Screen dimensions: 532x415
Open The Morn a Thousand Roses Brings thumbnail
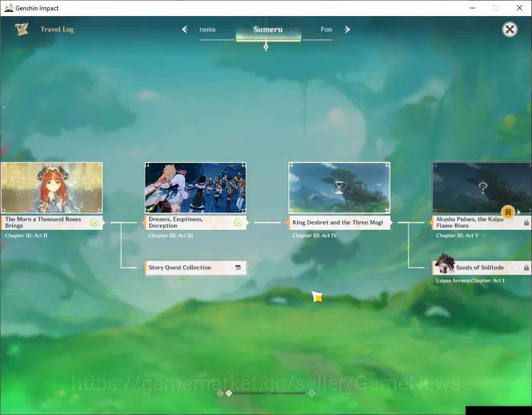pyautogui.click(x=51, y=188)
